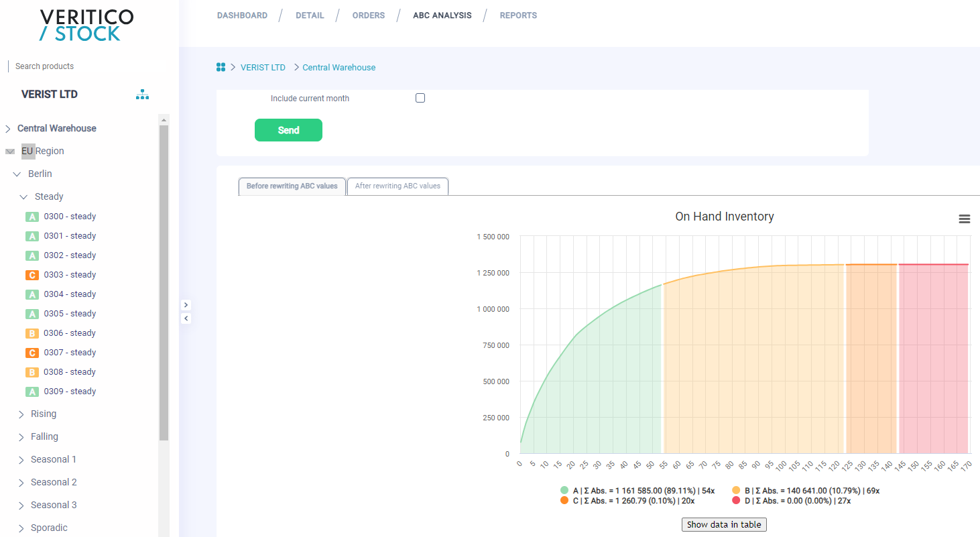Toggle the red D series in chart legend
Screen dimensions: 980x537
736,501
